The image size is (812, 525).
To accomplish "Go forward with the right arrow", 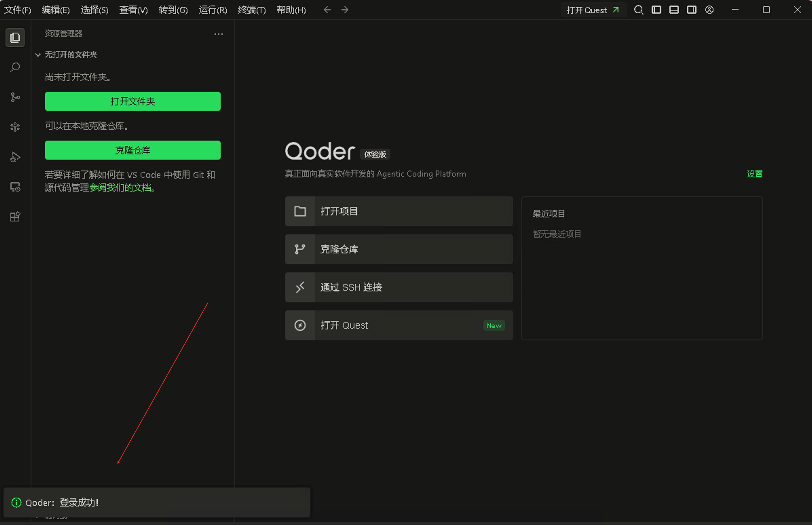I will point(345,10).
